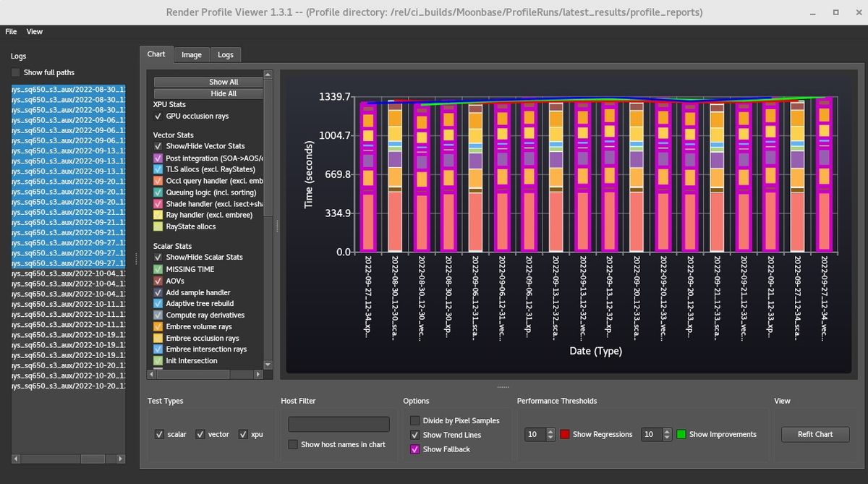Open the File menu
Screen dimensions: 868x484
pyautogui.click(x=11, y=32)
